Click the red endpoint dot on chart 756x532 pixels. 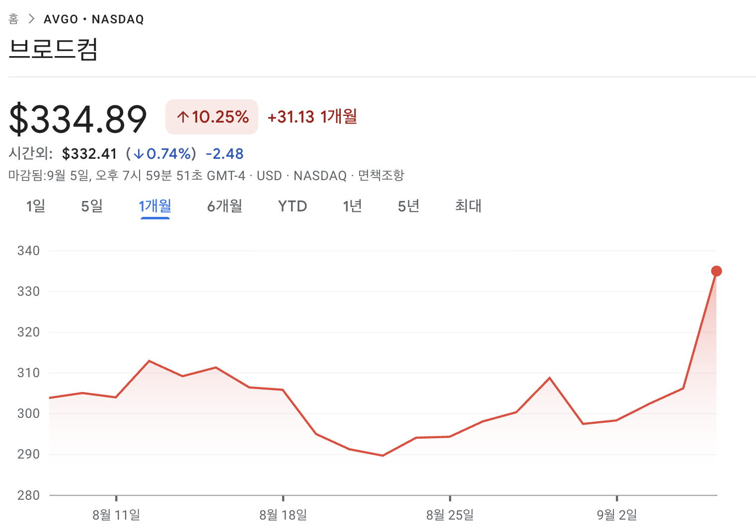pos(716,271)
